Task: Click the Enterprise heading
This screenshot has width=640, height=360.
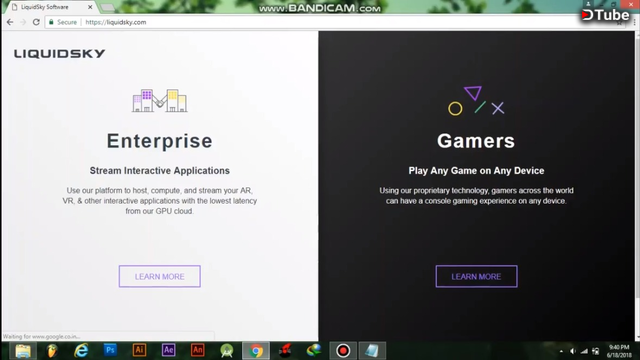Action: (x=160, y=141)
